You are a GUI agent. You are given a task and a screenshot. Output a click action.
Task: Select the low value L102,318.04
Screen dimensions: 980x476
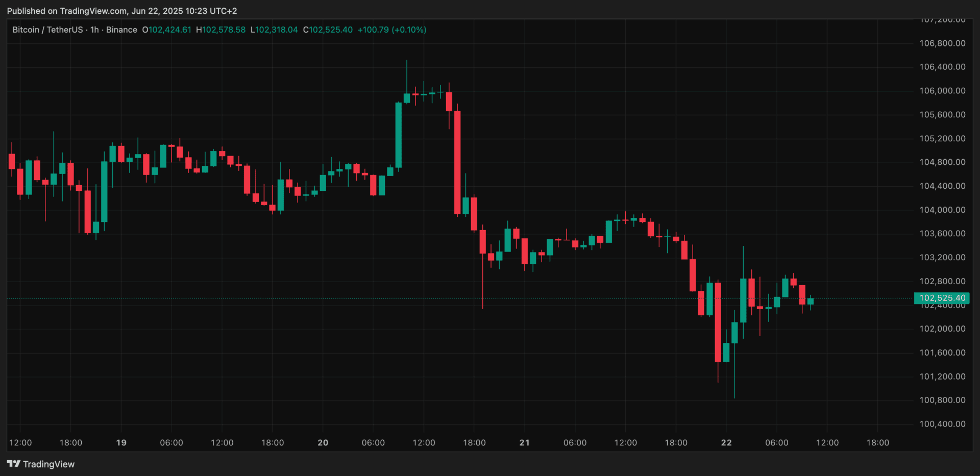[274, 30]
